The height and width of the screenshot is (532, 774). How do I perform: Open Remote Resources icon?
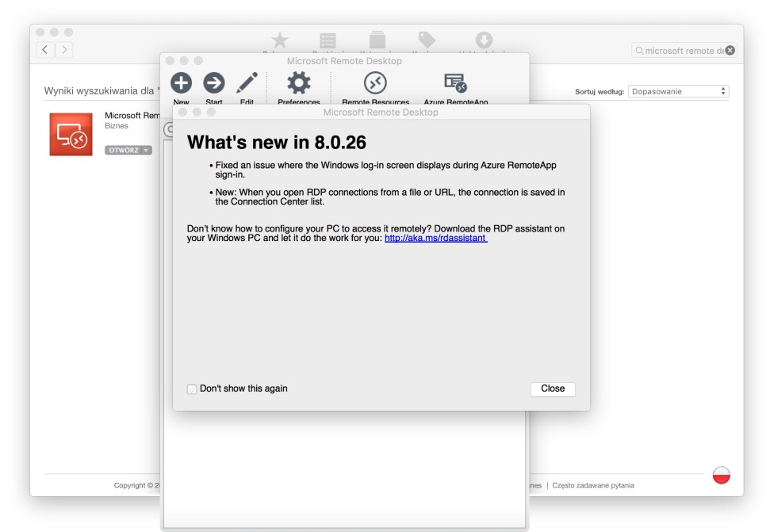click(375, 83)
